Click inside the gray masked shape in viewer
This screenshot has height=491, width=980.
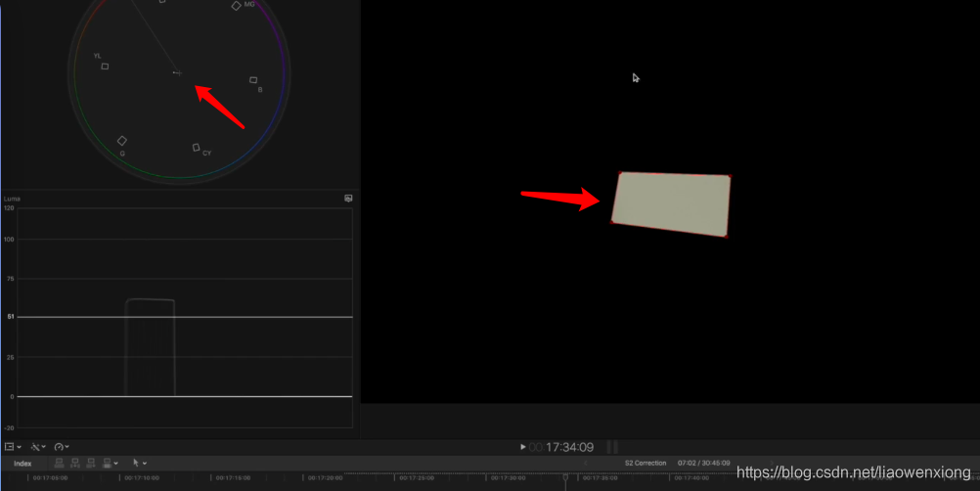point(671,203)
